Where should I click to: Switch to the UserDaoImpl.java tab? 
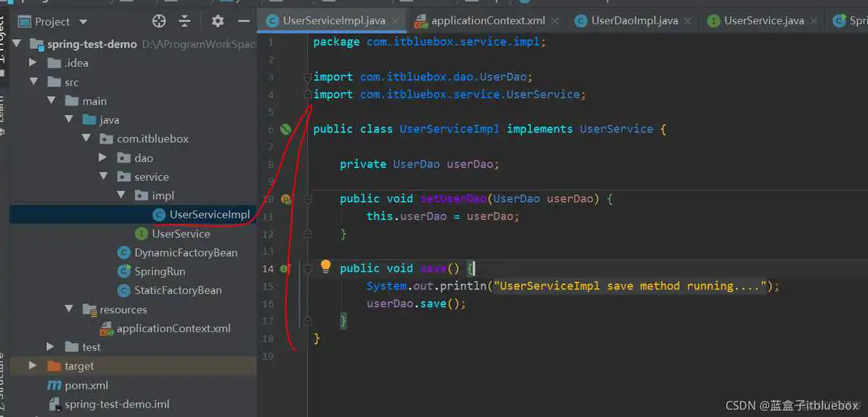(x=634, y=21)
